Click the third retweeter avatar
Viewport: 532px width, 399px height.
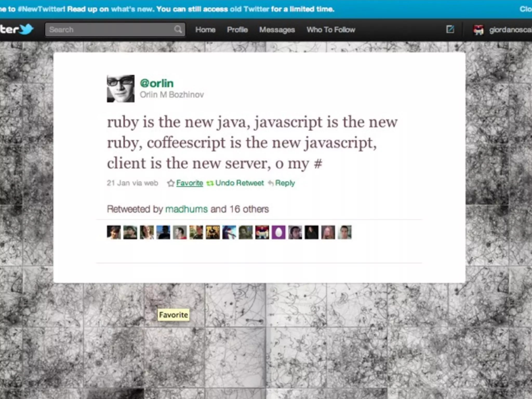147,232
